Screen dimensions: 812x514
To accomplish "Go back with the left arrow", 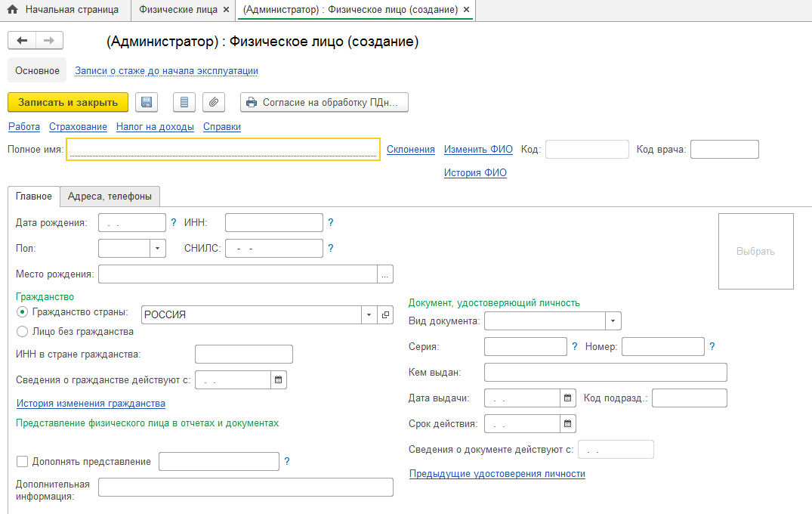I will pos(22,41).
